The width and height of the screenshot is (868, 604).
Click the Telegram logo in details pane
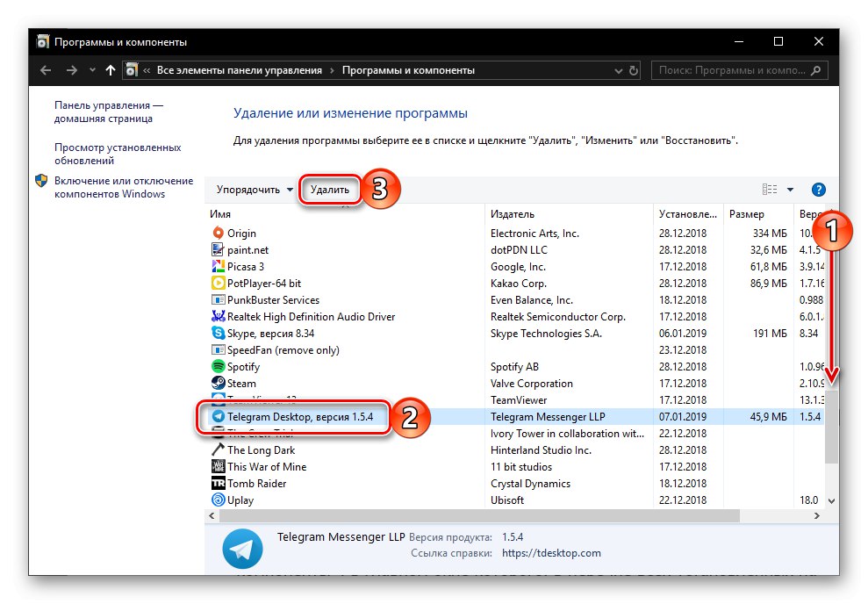click(x=242, y=549)
